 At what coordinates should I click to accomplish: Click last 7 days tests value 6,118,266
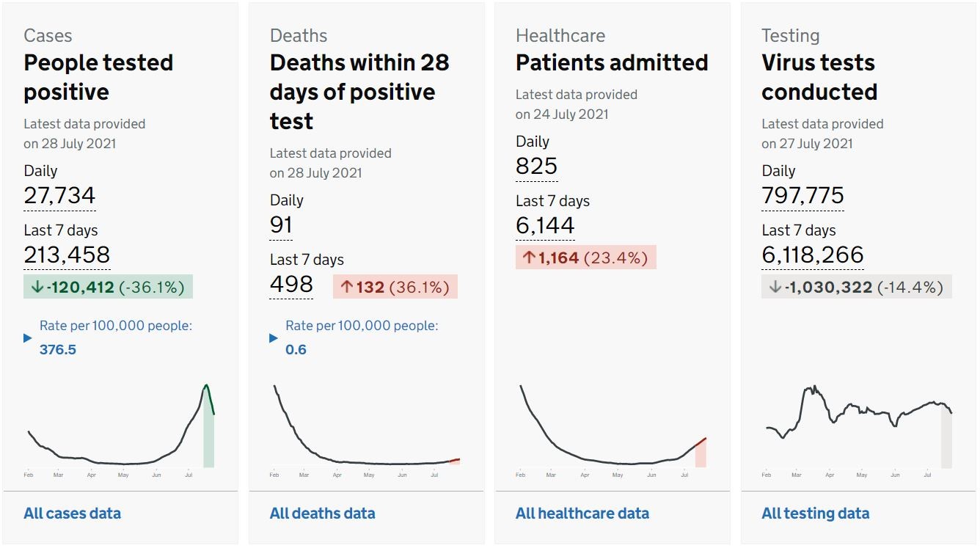point(812,255)
